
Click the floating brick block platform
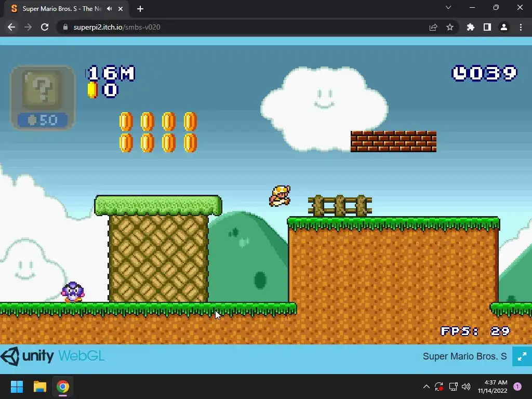[394, 141]
